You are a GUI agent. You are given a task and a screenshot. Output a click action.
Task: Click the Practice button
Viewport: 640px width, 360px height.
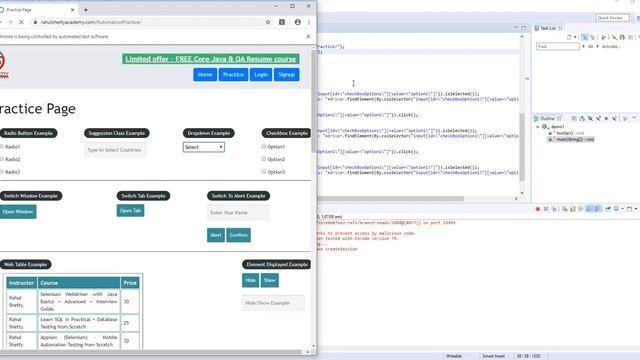pos(233,75)
